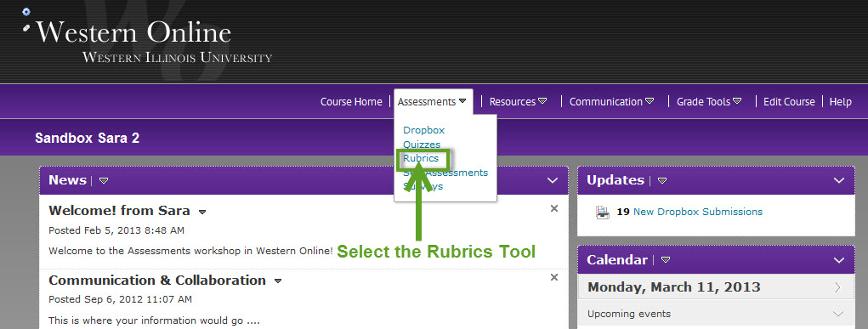This screenshot has width=868, height=329.
Task: Select Rubrics from Assessments menu
Action: click(421, 158)
